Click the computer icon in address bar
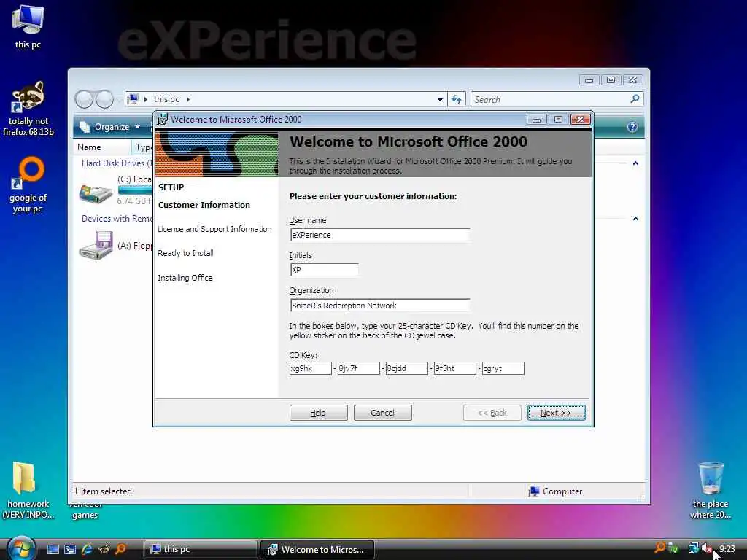 pos(133,99)
